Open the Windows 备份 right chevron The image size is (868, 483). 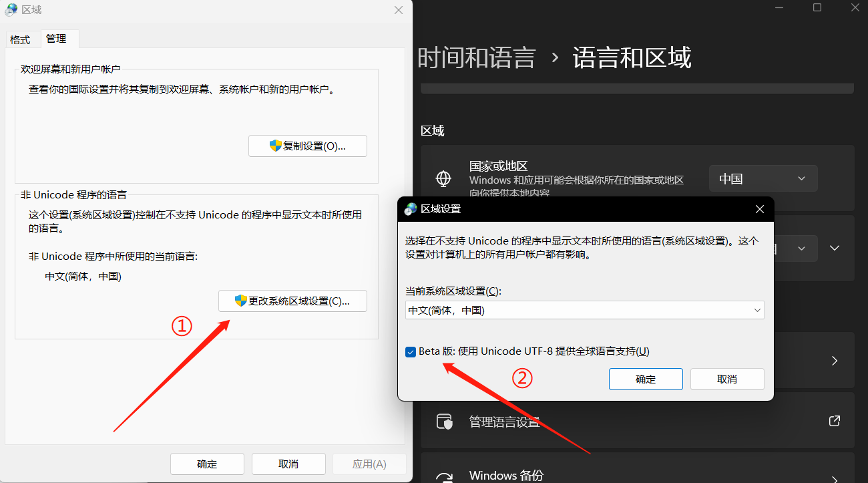(x=834, y=478)
